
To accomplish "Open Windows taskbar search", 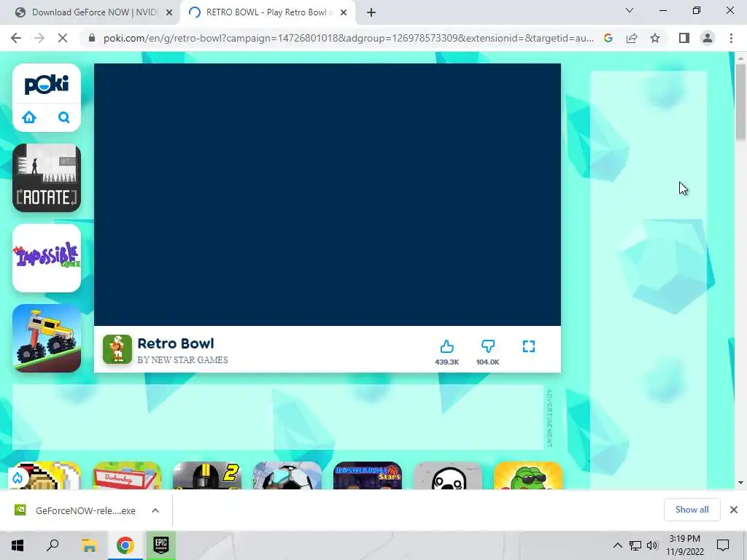I will tap(53, 545).
